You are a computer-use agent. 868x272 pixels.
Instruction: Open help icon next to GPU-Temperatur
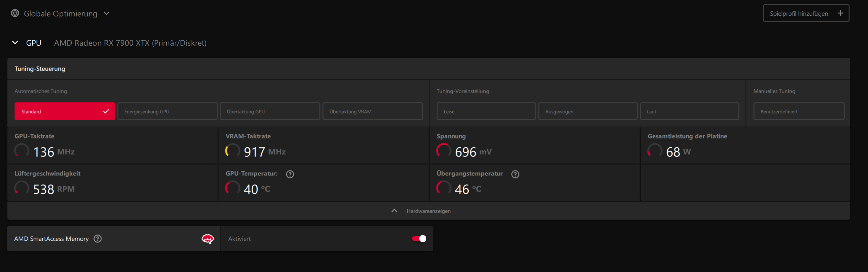point(290,174)
